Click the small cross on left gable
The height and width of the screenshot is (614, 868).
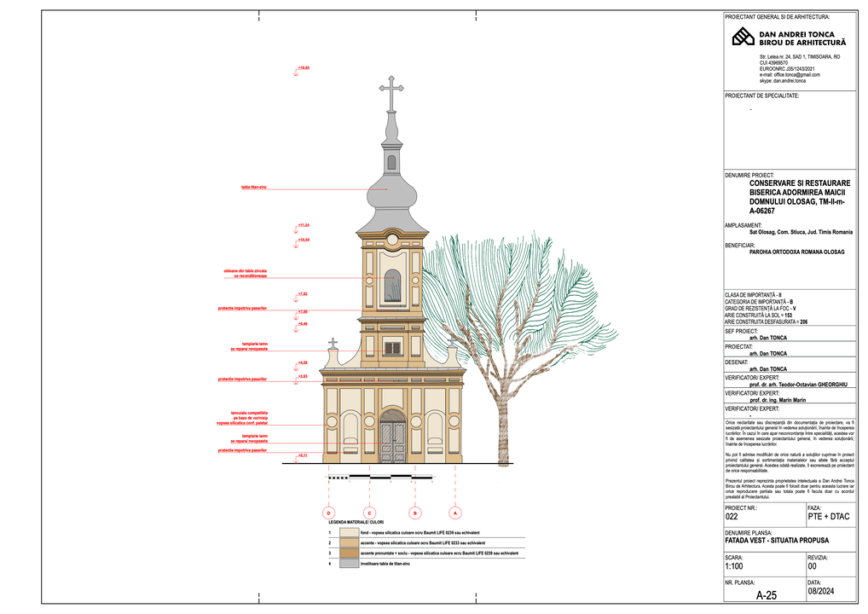tap(333, 344)
